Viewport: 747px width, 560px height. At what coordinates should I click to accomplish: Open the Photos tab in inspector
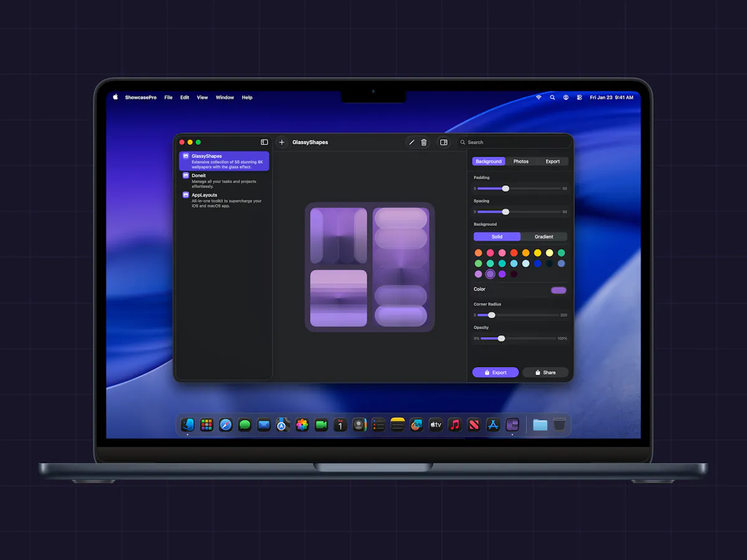(x=521, y=161)
